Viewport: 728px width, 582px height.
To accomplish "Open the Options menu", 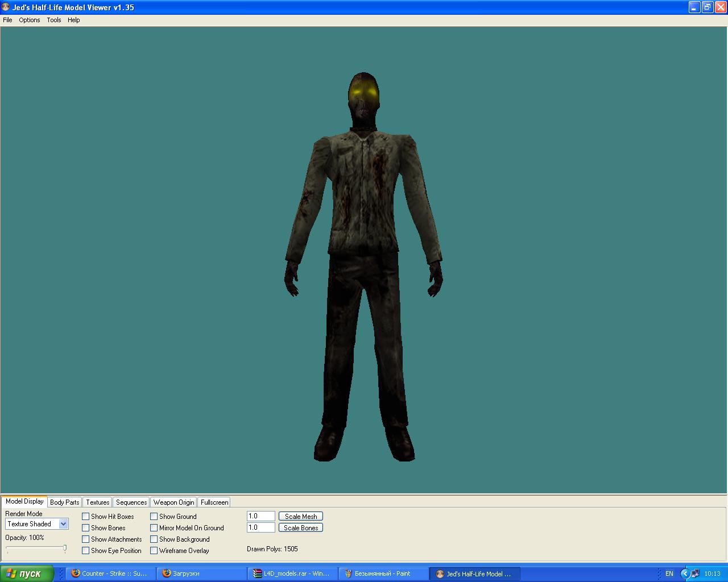I will pos(30,20).
